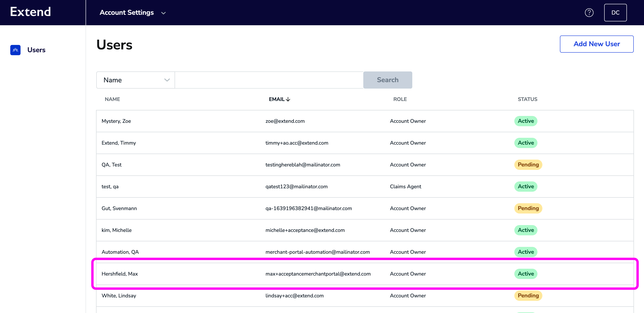Click Active badge for Mystery, Zoe
Image resolution: width=644 pixels, height=313 pixels.
(x=526, y=121)
